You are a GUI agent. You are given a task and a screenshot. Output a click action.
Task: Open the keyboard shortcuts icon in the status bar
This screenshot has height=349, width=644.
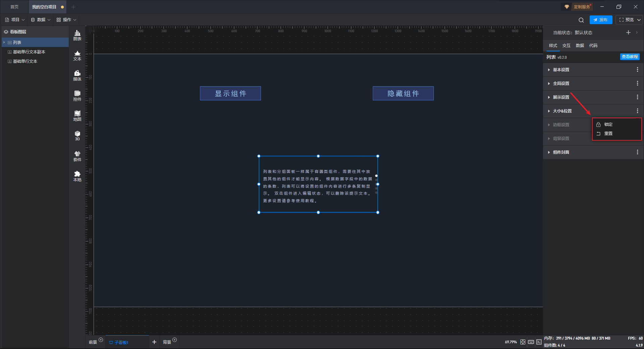(531, 342)
